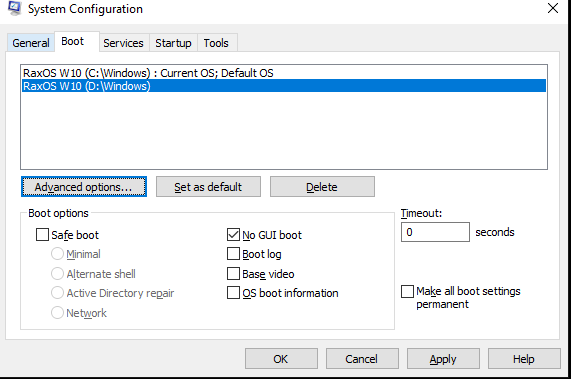Image resolution: width=571 pixels, height=379 pixels.
Task: Click the Timeout seconds input field
Action: 435,232
